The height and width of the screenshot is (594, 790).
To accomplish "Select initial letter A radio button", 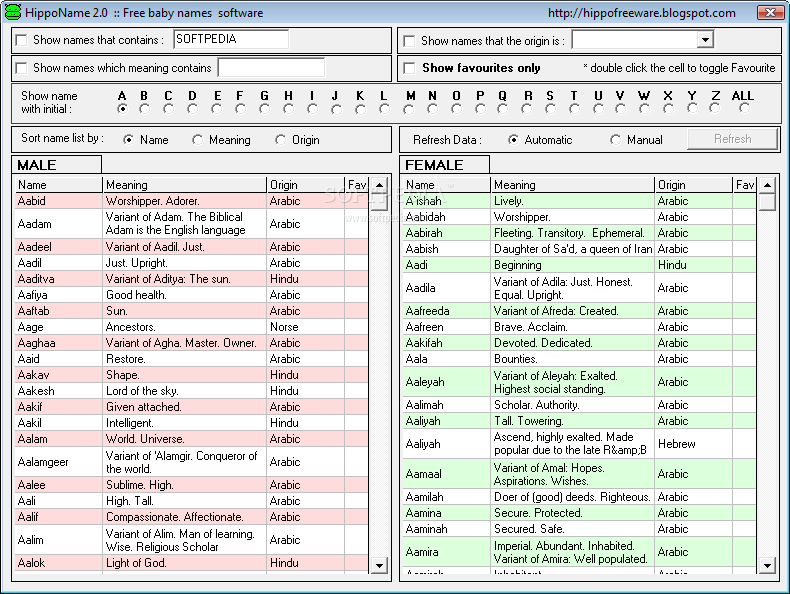I will (122, 109).
